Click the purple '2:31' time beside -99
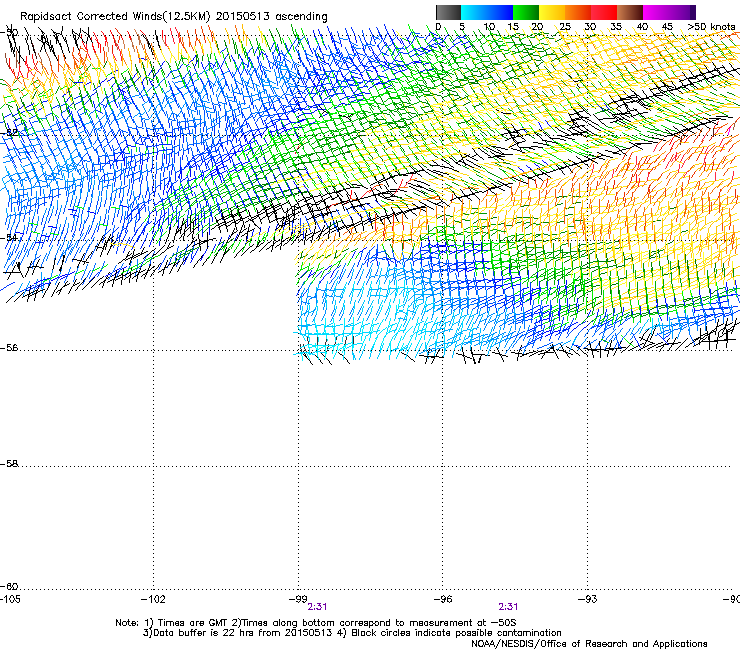 pos(317,607)
